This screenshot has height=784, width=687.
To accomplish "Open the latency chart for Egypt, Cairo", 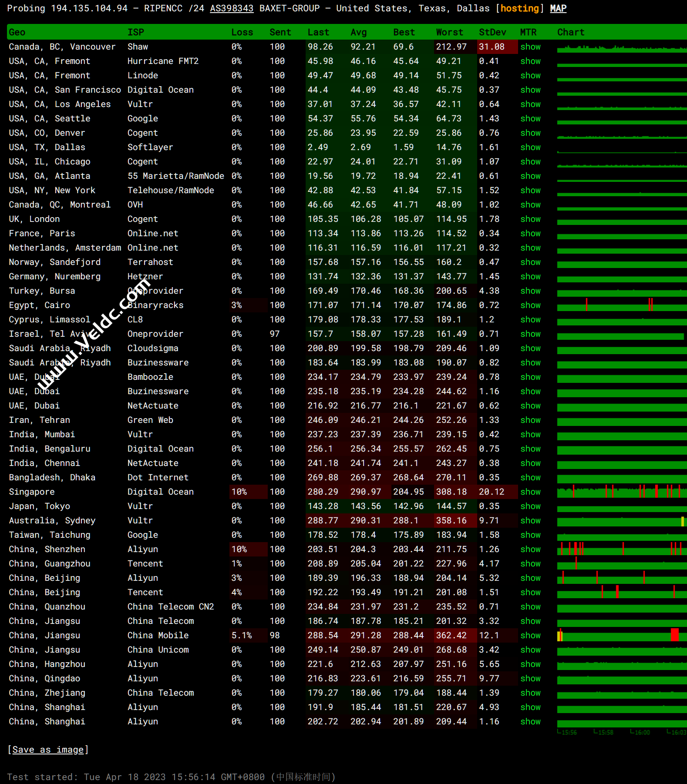I will 622,305.
